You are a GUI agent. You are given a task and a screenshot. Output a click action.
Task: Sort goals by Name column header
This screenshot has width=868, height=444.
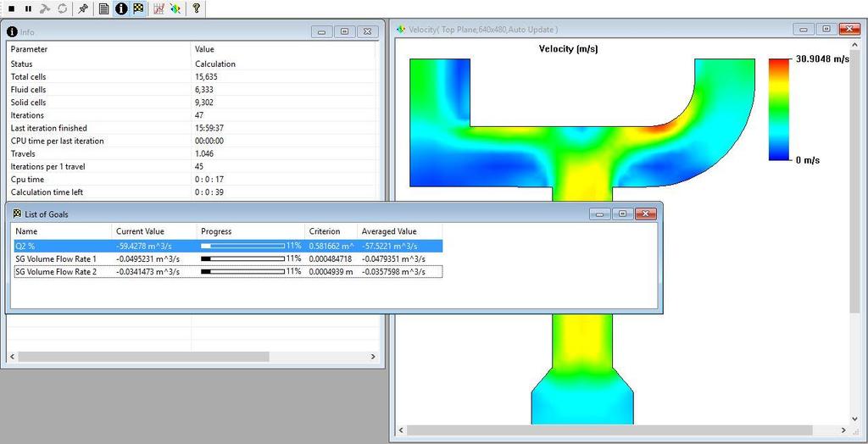click(x=61, y=231)
